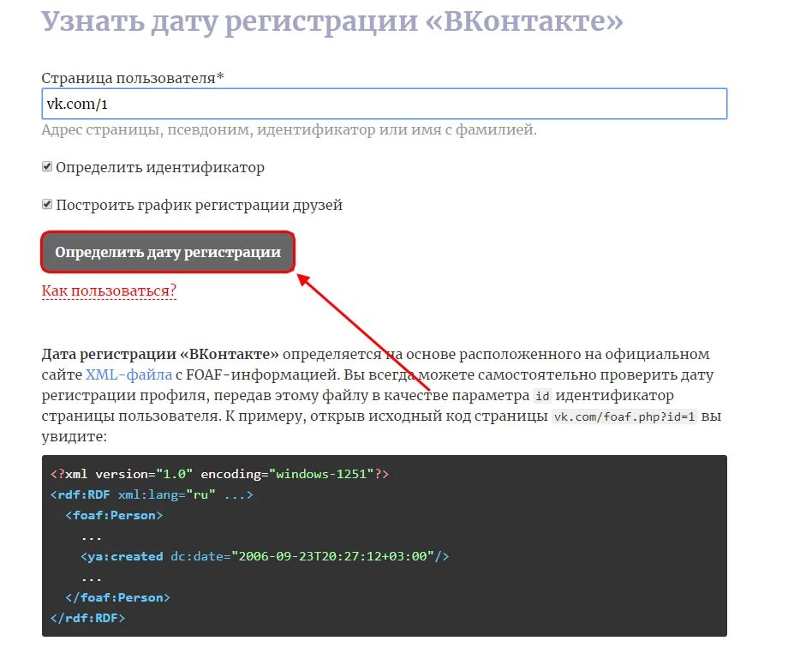The width and height of the screenshot is (812, 647).
Task: Click code line with xml version="1.0"
Action: [x=219, y=474]
